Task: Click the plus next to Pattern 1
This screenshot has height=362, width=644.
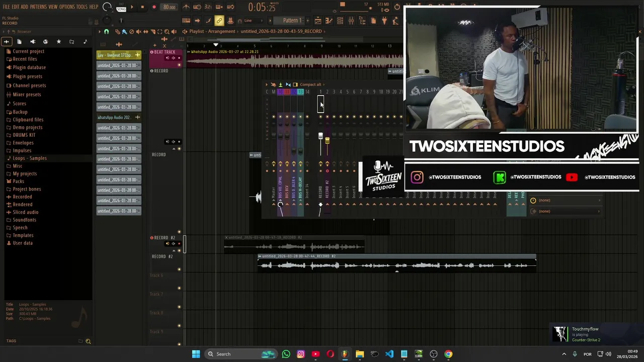Action: [307, 21]
